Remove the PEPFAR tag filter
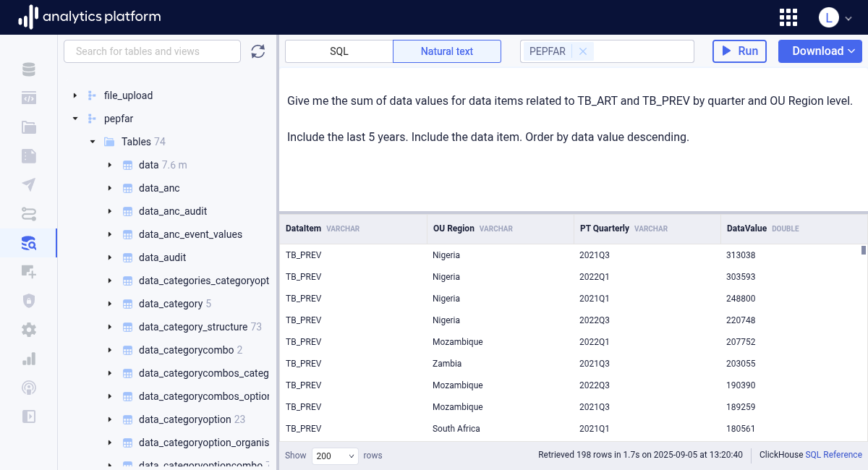868x470 pixels. [x=583, y=51]
